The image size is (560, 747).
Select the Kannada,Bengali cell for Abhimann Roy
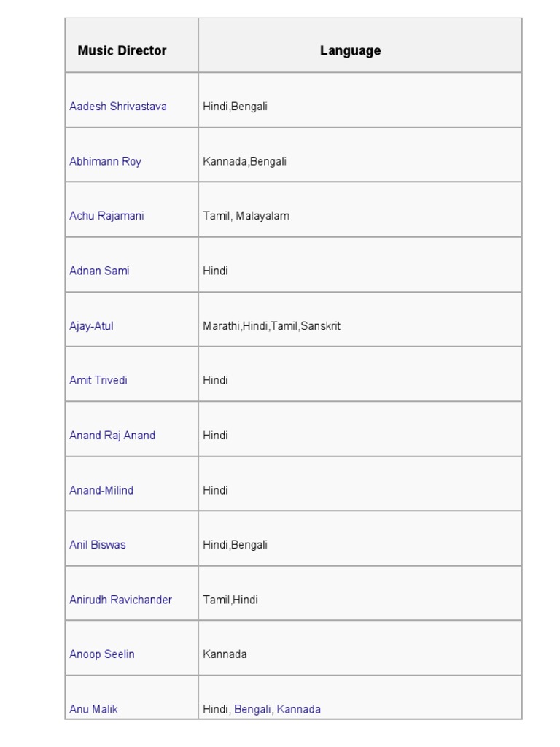pos(244,161)
